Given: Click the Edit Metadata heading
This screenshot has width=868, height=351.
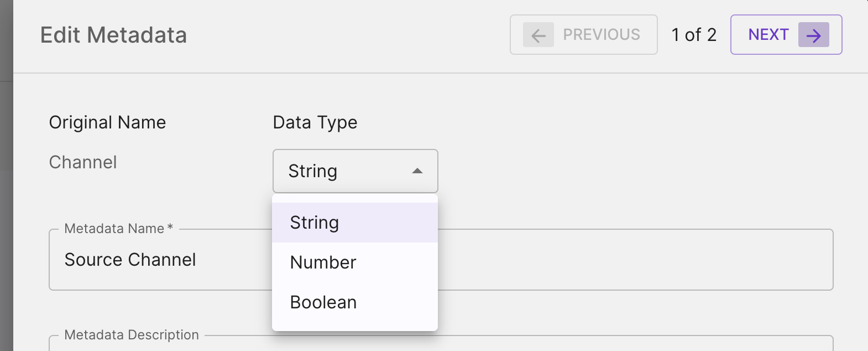Looking at the screenshot, I should pos(113,35).
